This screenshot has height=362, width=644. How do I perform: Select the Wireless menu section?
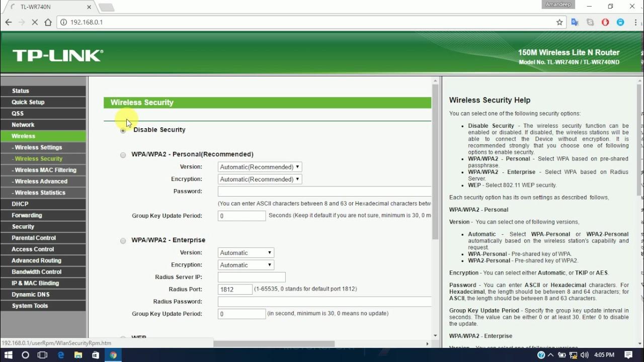click(x=43, y=136)
